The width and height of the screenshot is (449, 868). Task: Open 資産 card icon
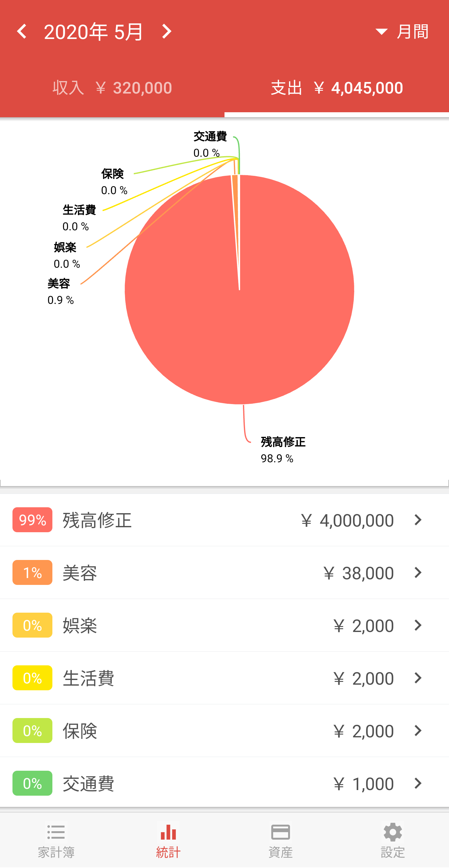click(280, 832)
